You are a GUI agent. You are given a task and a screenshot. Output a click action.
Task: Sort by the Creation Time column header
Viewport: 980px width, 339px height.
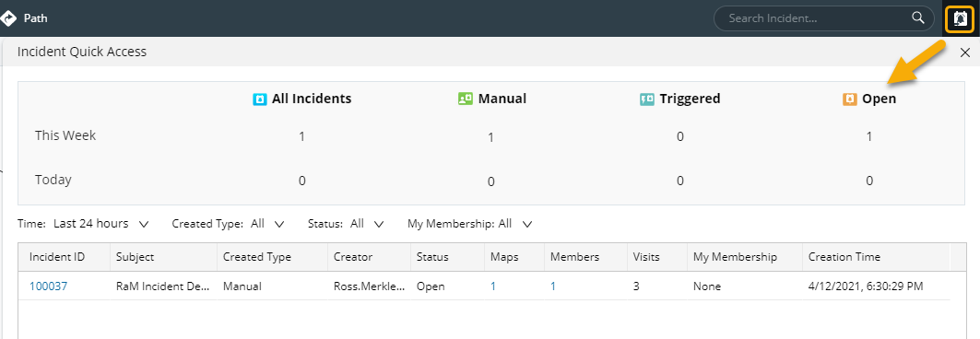[844, 257]
